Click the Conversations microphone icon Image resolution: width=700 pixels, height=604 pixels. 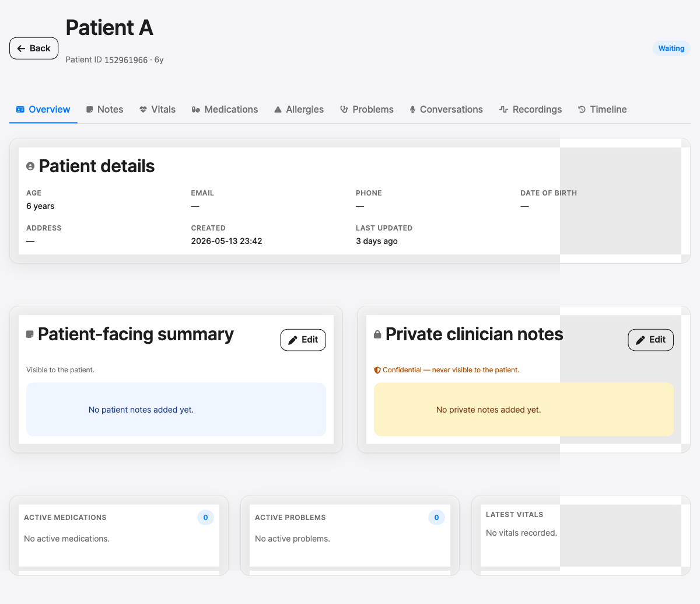pyautogui.click(x=412, y=109)
